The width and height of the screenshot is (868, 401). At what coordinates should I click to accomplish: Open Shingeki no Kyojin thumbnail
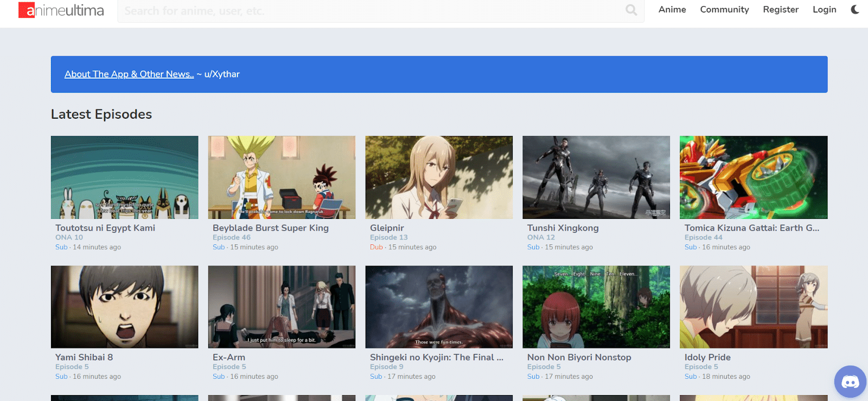439,307
